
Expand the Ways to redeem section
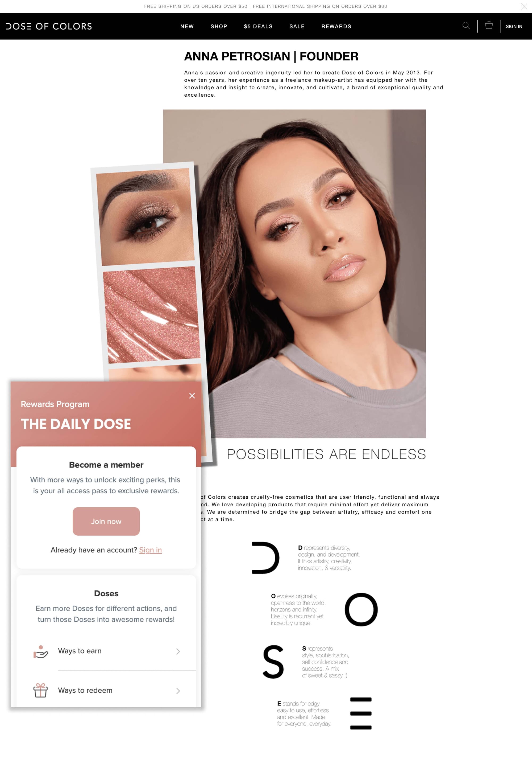click(106, 690)
